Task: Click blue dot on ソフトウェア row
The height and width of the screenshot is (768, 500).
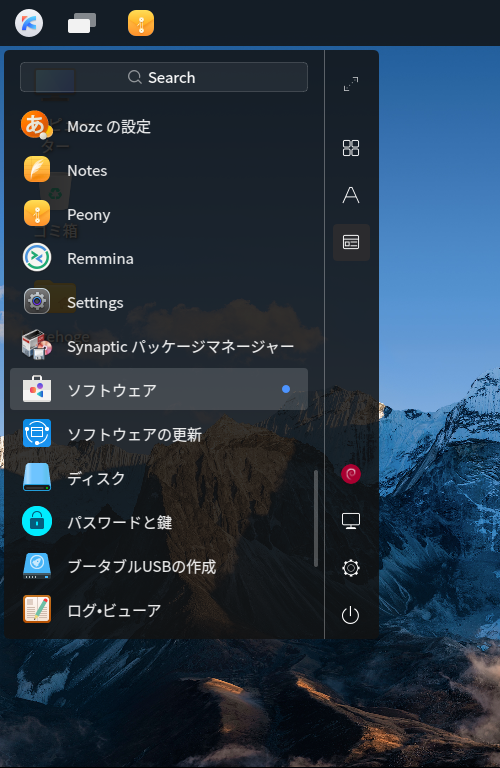Action: point(286,389)
